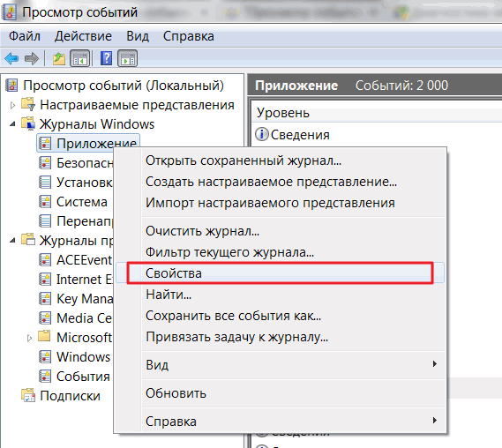502x448 pixels.
Task: Expand the Настраиваемые представления node
Action: coord(12,105)
